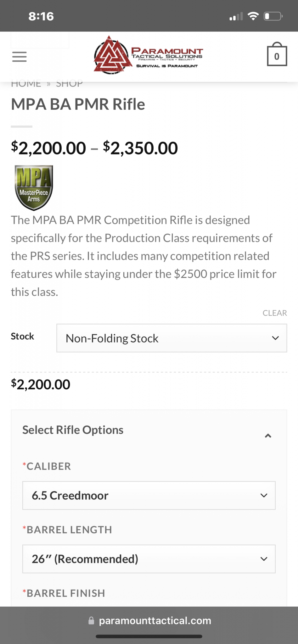Image resolution: width=298 pixels, height=644 pixels.
Task: Open the Stock dropdown showing Non-Folding Stock
Action: (x=171, y=338)
